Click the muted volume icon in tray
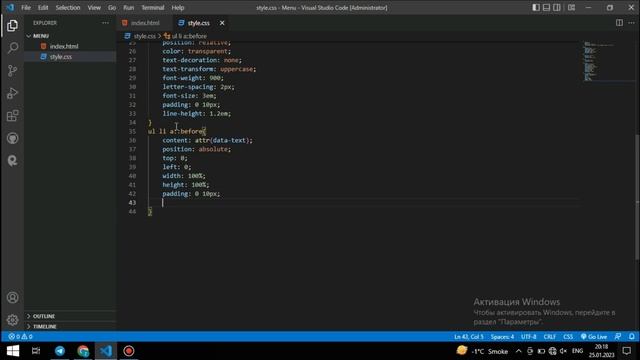 pos(564,351)
